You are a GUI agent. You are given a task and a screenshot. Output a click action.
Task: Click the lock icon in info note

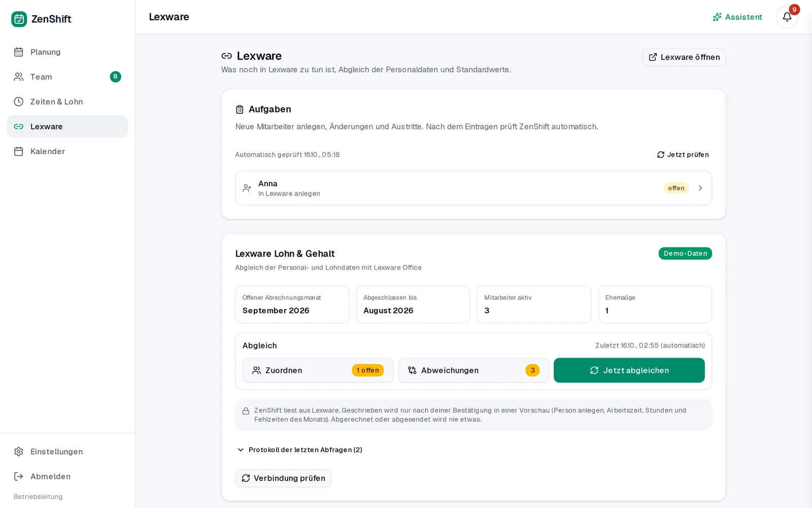(x=246, y=411)
